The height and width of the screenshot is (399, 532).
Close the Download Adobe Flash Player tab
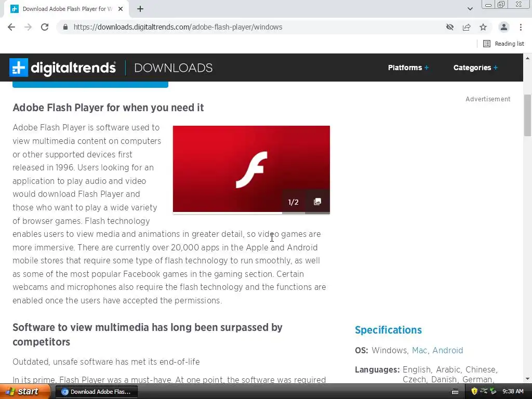pos(121,9)
